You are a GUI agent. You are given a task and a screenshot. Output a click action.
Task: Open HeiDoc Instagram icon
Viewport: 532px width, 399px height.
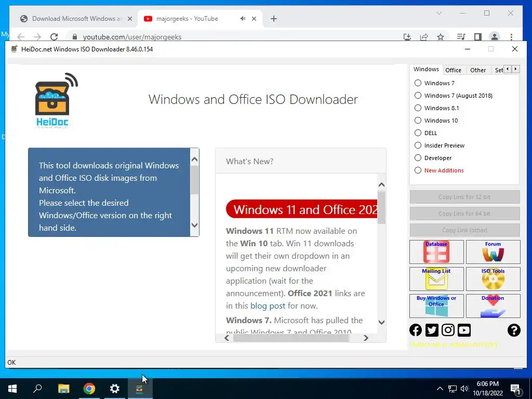(x=448, y=330)
